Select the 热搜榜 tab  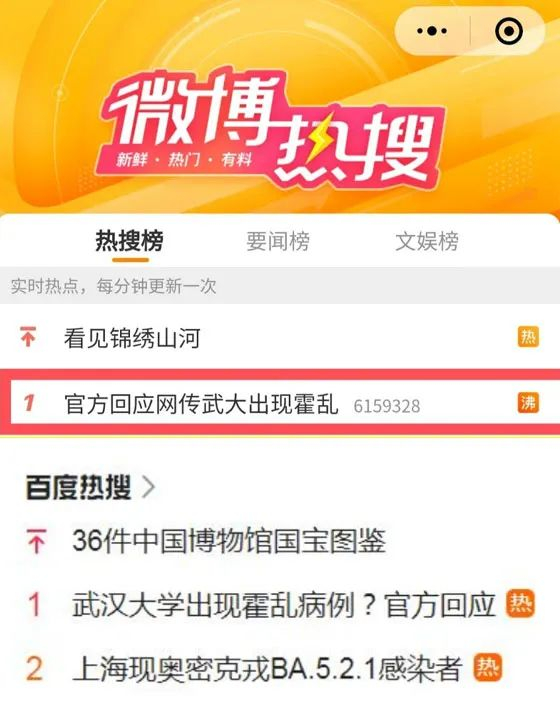point(130,241)
